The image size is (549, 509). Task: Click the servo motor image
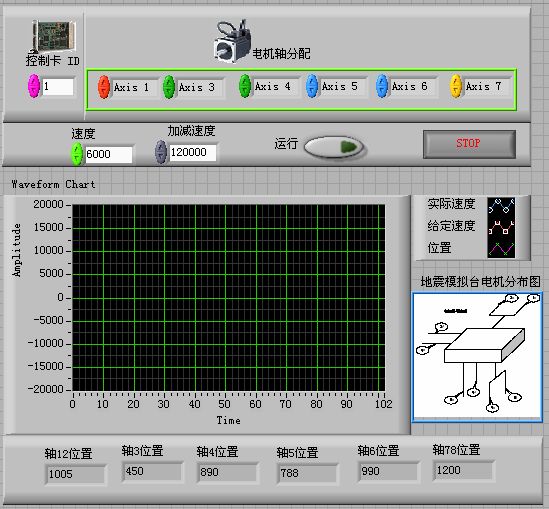[233, 41]
